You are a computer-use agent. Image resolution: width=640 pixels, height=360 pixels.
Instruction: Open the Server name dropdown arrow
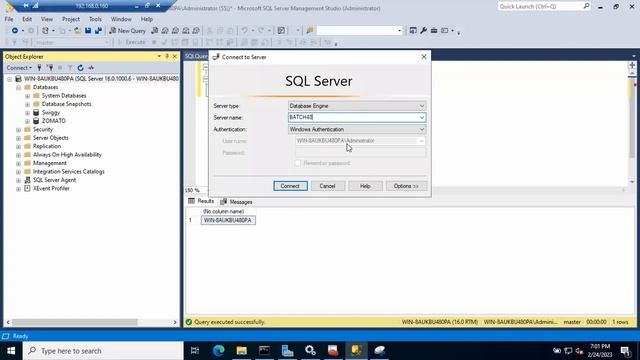point(422,118)
